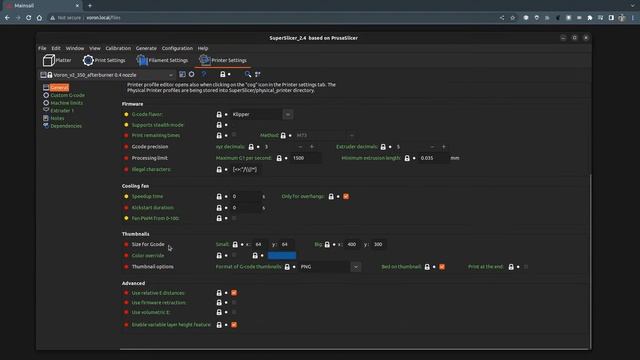Open the printer profile preset dropdown
Viewport: 640px width, 360px height.
click(x=108, y=75)
